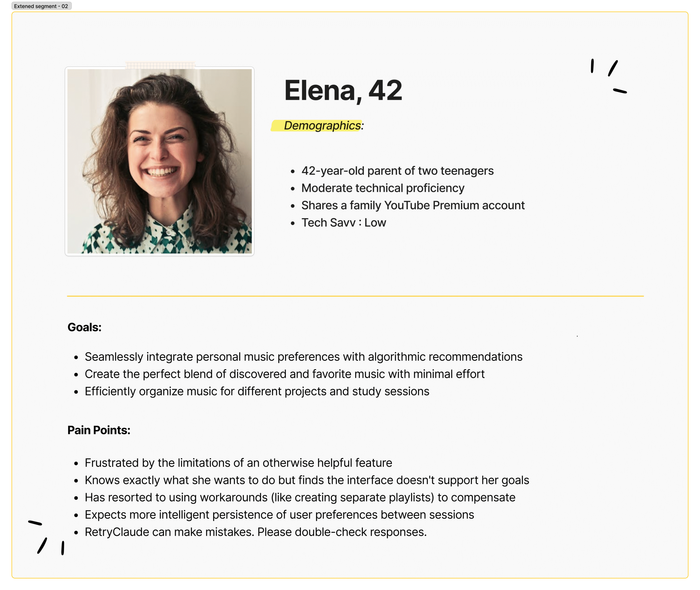Image resolution: width=700 pixels, height=590 pixels.
Task: Click 'Shares a family YouTube Premium account'
Action: [x=413, y=205]
